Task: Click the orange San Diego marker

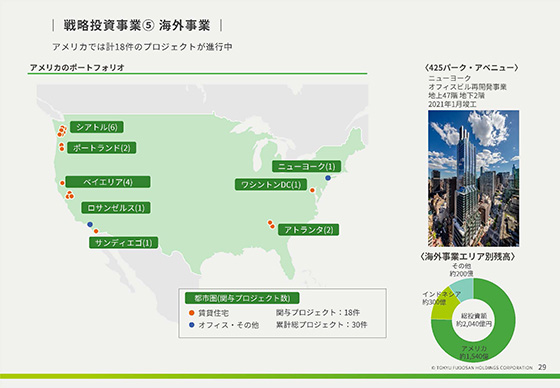Action: [x=96, y=231]
